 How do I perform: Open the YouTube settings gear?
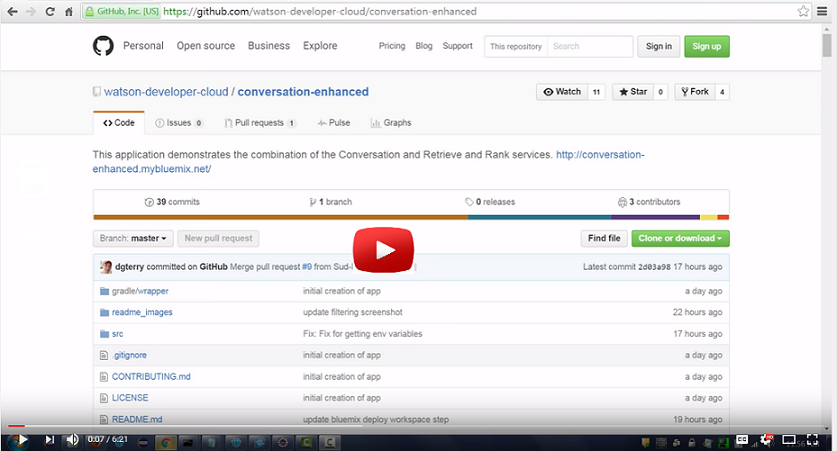click(x=767, y=440)
